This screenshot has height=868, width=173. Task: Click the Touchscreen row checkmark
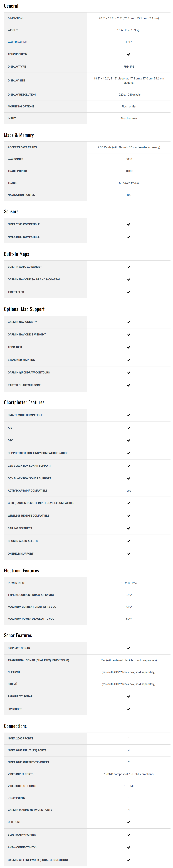point(129,54)
